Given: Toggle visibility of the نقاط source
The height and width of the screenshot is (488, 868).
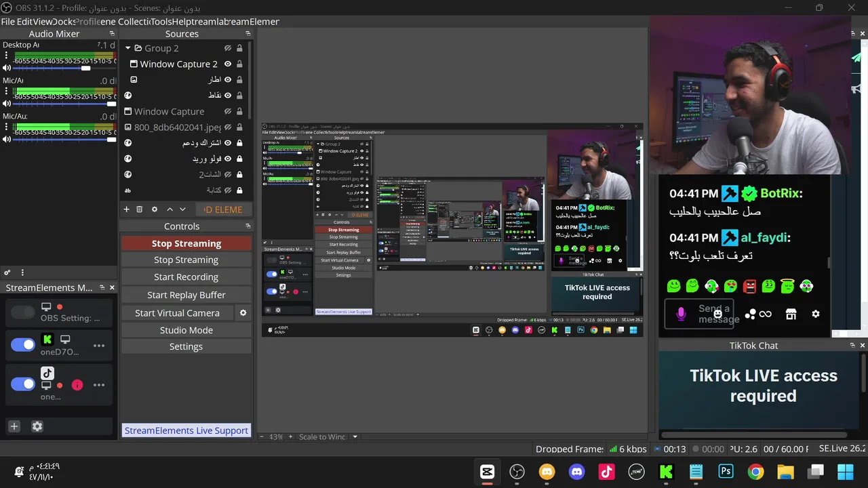Looking at the screenshot, I should point(228,96).
